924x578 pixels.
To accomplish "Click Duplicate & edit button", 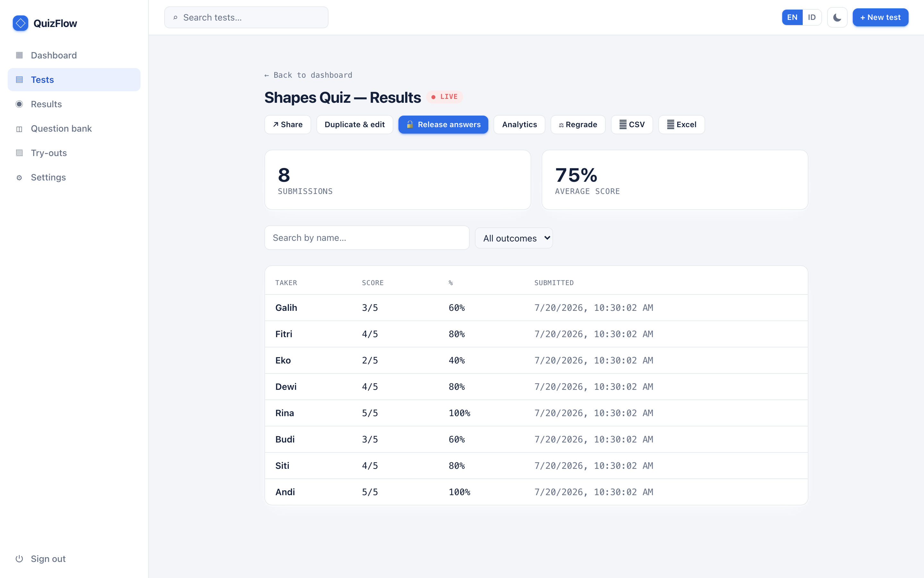I will pyautogui.click(x=354, y=125).
